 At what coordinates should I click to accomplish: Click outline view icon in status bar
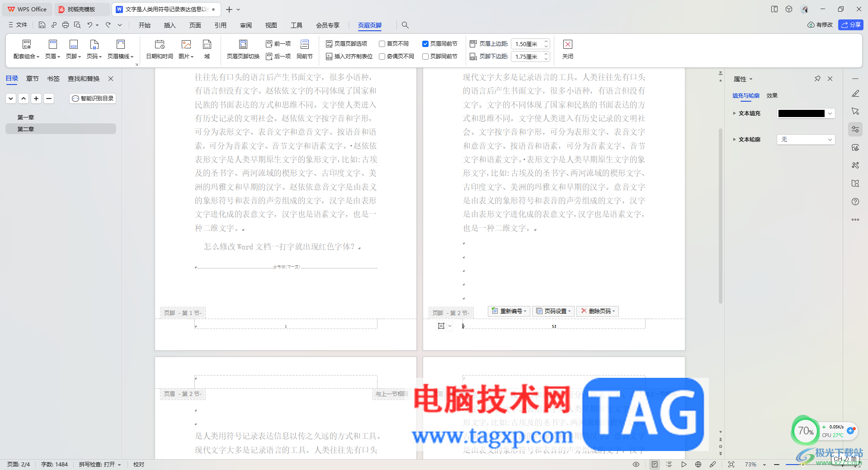pos(669,464)
